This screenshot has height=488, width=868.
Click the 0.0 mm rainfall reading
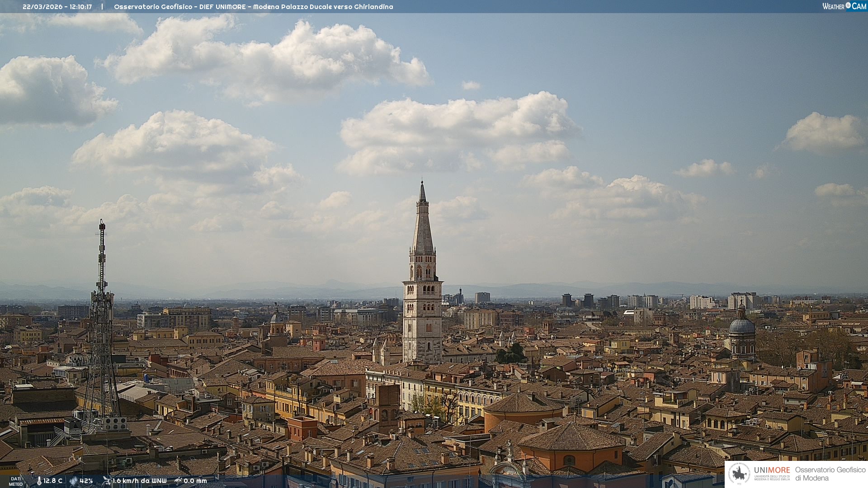(195, 481)
